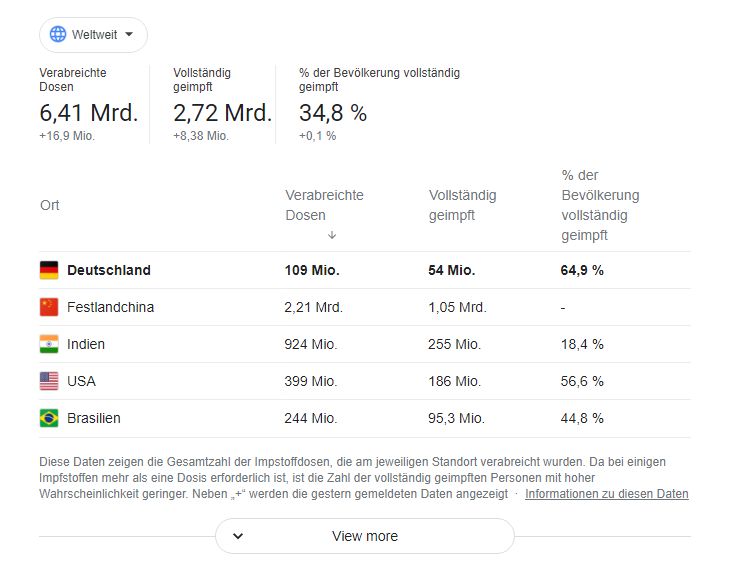Expand the list with View more
The width and height of the screenshot is (746, 572).
point(365,536)
